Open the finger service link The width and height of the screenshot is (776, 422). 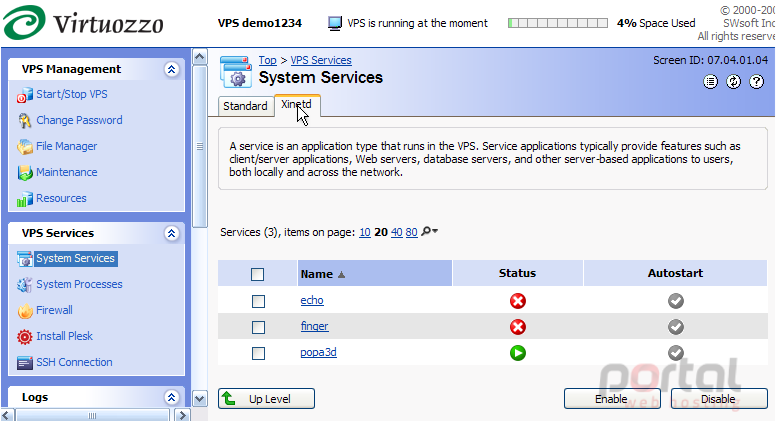314,327
